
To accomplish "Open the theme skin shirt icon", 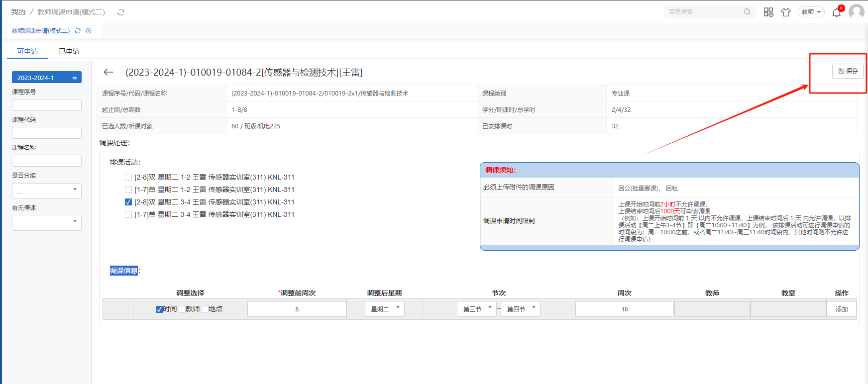I will [786, 12].
